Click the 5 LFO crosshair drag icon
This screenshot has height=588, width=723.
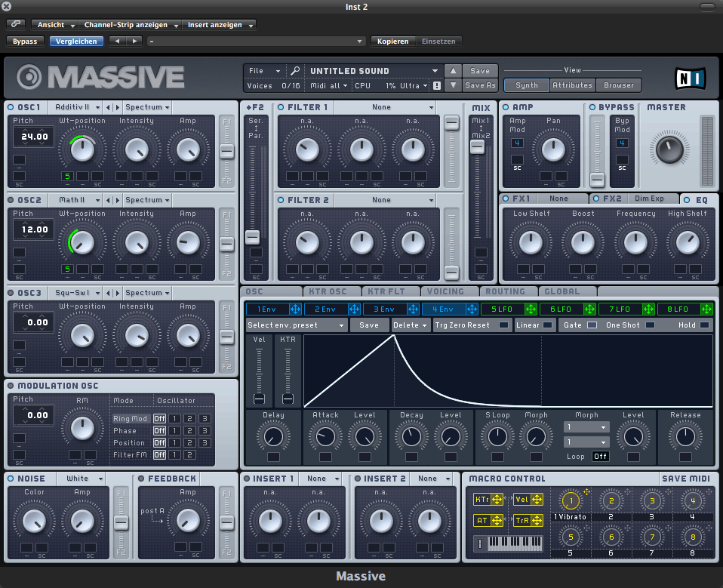click(531, 309)
